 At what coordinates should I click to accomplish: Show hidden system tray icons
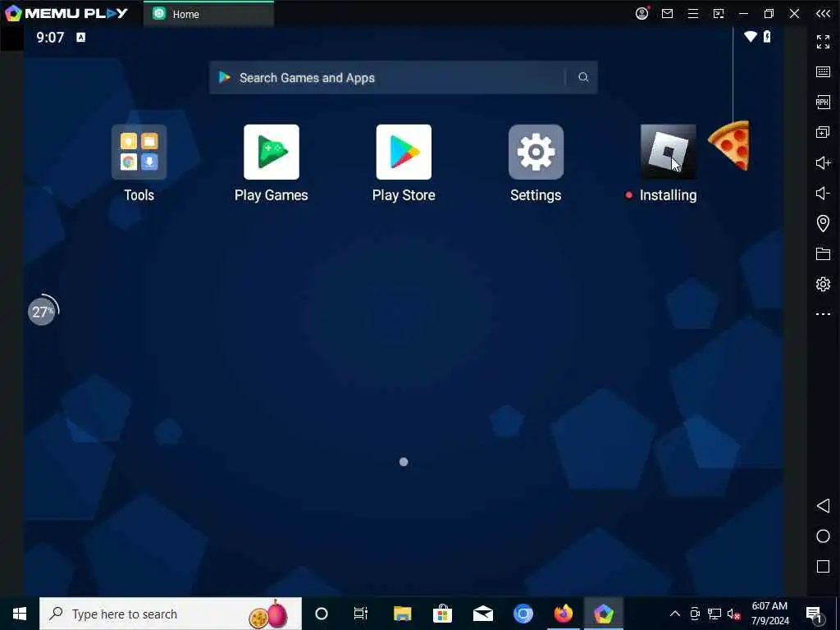tap(675, 614)
